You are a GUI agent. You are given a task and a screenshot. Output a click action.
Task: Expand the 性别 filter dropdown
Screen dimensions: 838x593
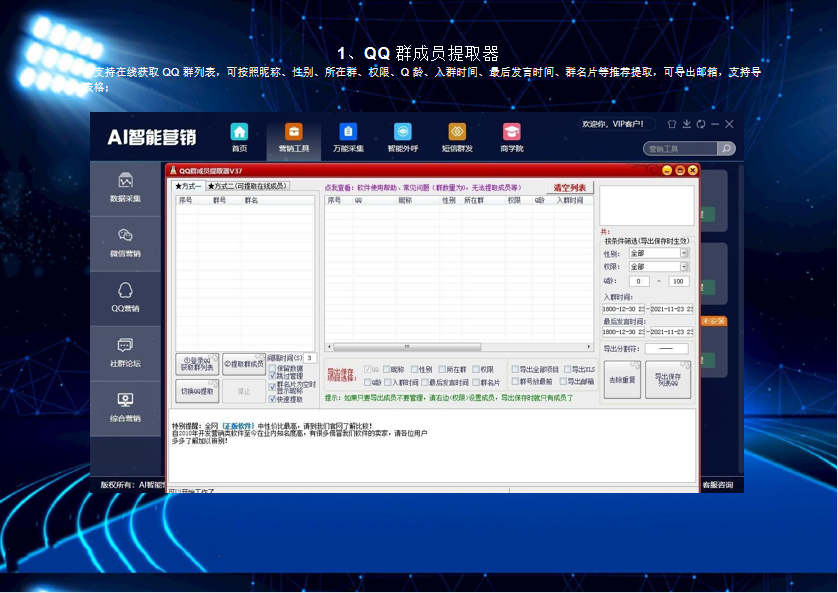pyautogui.click(x=684, y=253)
